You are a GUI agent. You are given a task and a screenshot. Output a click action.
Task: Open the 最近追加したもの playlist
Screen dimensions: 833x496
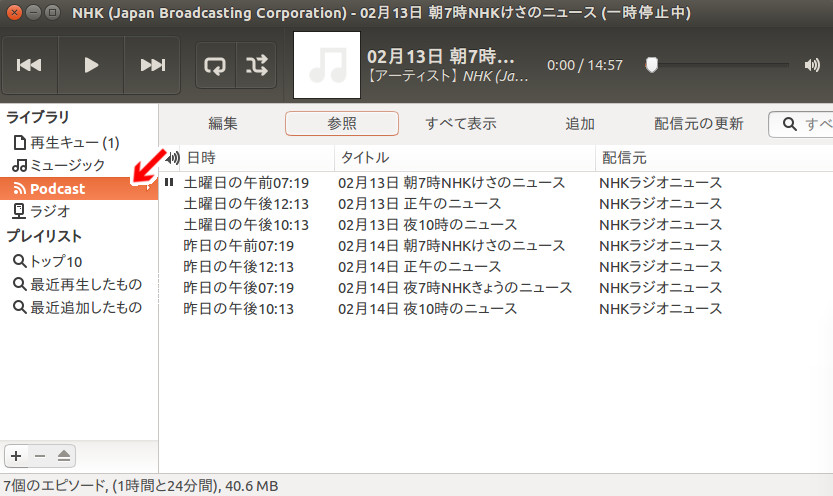[x=77, y=307]
